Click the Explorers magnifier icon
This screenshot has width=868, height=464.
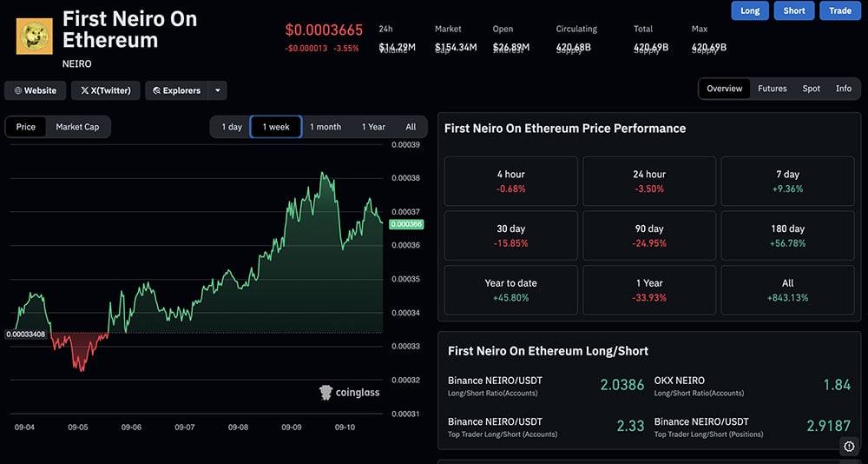coord(156,90)
